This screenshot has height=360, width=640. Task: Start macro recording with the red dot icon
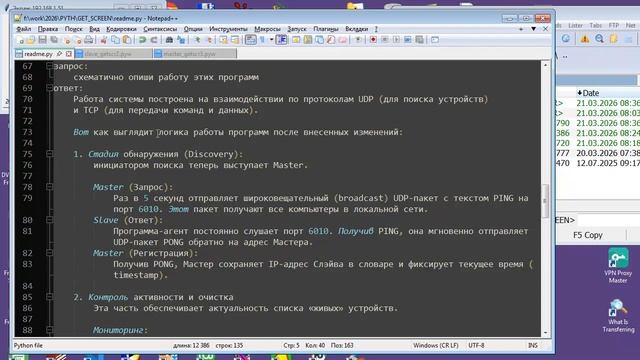(373, 40)
